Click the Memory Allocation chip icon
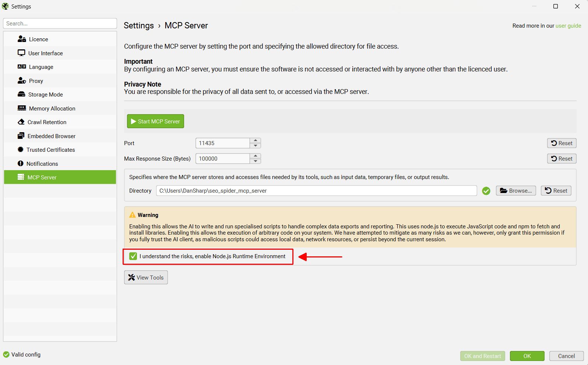This screenshot has width=588, height=365. (x=22, y=108)
